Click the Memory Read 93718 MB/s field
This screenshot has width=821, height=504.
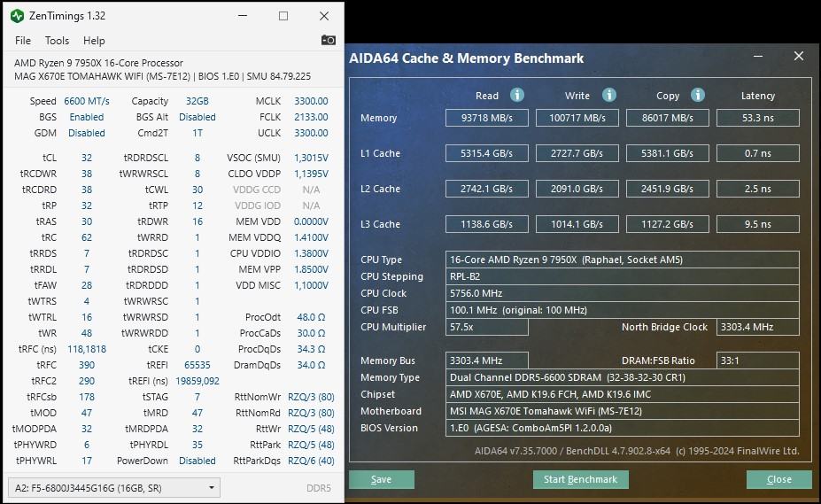pos(487,118)
